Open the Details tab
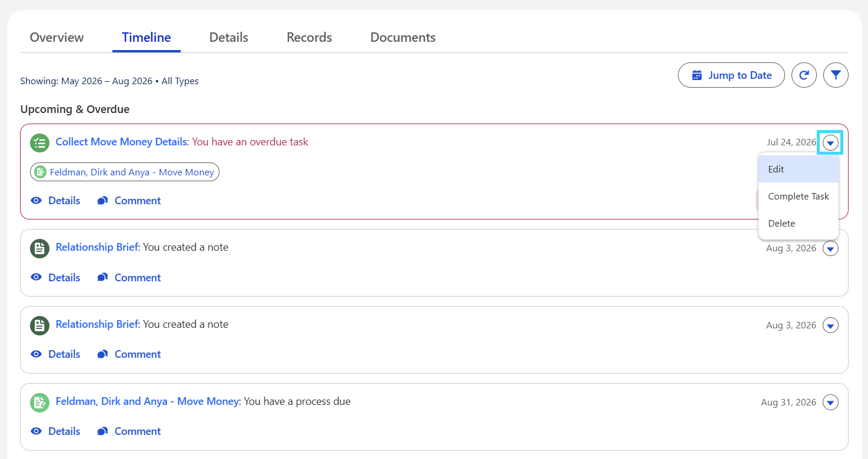The image size is (868, 459). (229, 38)
